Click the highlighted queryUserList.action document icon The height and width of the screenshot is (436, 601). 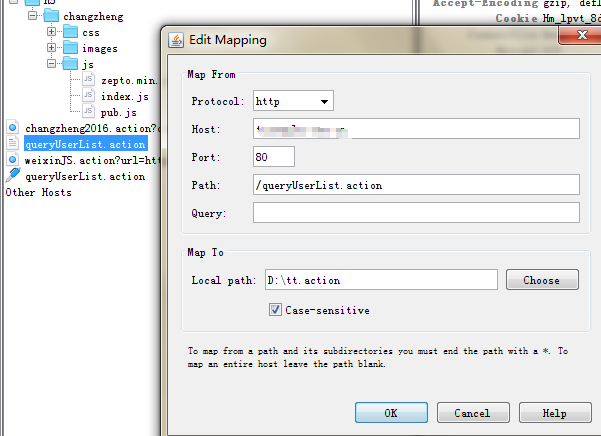[13, 143]
